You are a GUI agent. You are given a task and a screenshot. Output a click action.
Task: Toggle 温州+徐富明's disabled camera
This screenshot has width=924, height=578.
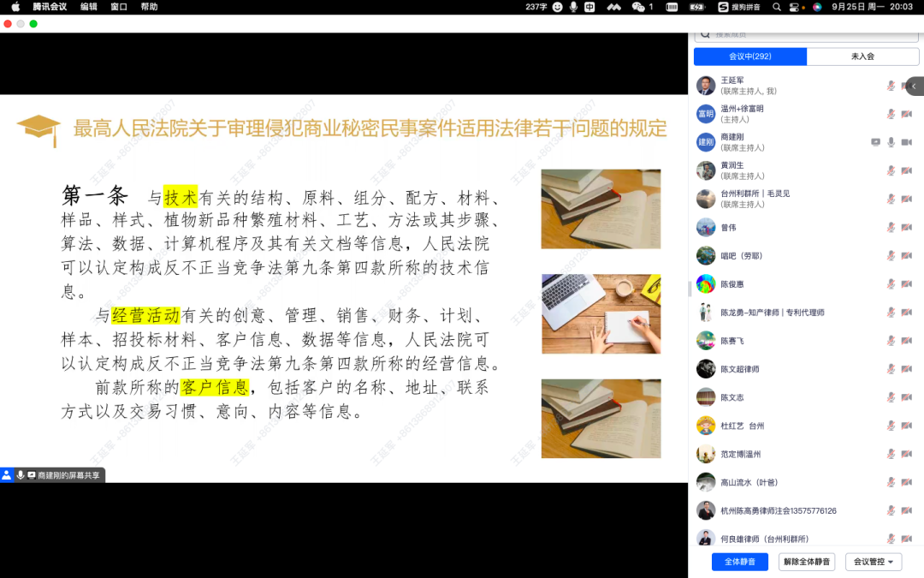click(905, 114)
